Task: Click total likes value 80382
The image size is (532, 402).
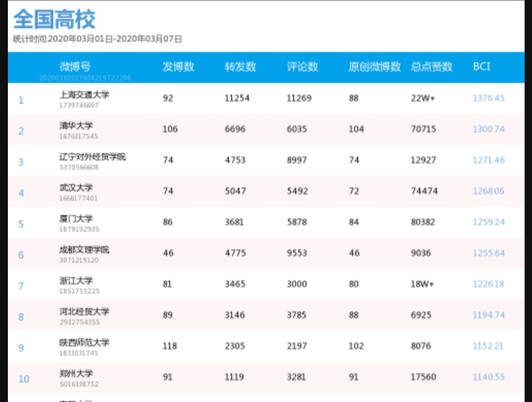Action: 423,222
